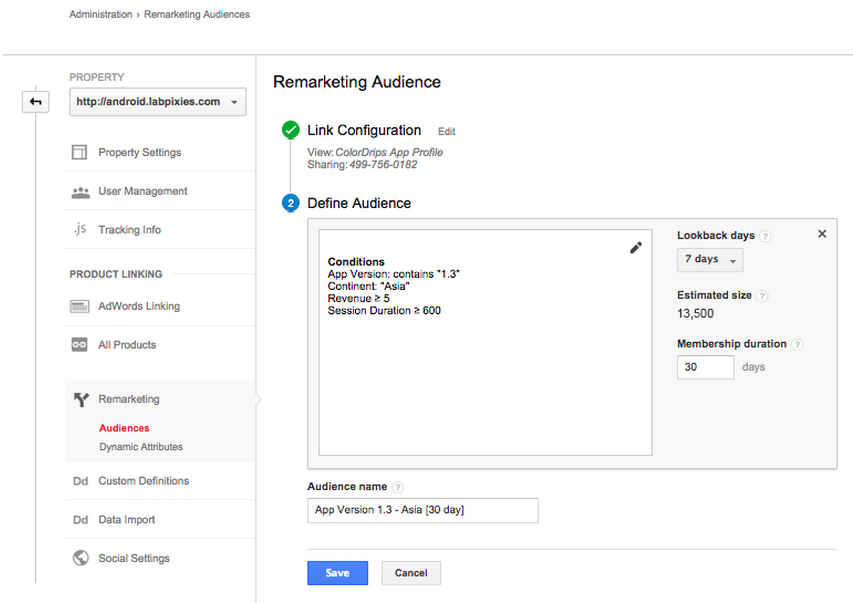Click the help icon next to Audience name

coord(398,487)
